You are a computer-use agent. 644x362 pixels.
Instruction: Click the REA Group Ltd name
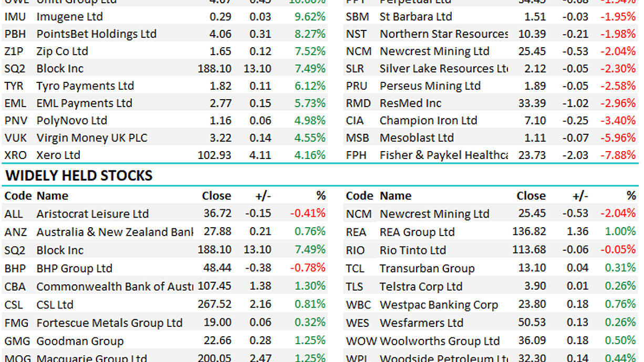pyautogui.click(x=417, y=232)
